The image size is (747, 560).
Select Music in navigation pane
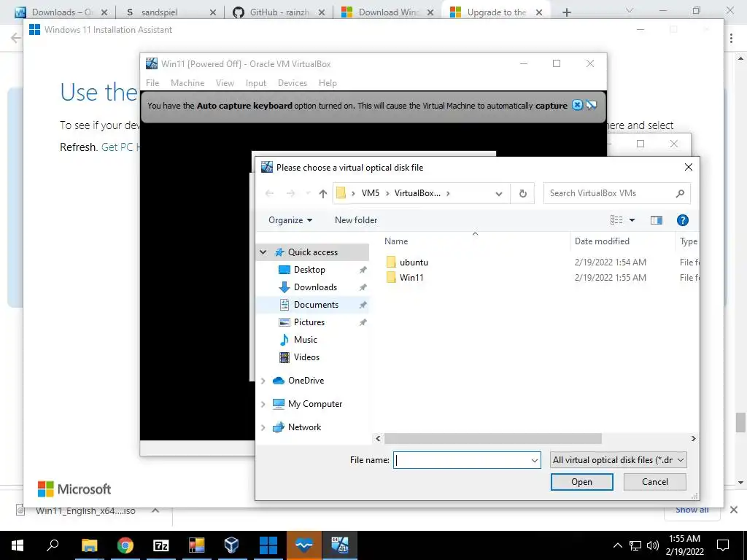pyautogui.click(x=305, y=340)
